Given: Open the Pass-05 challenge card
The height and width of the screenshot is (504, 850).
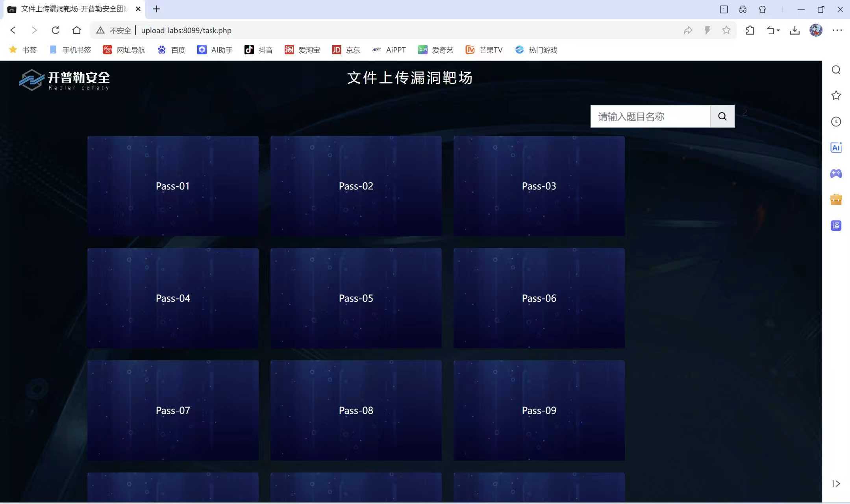Looking at the screenshot, I should click(356, 298).
